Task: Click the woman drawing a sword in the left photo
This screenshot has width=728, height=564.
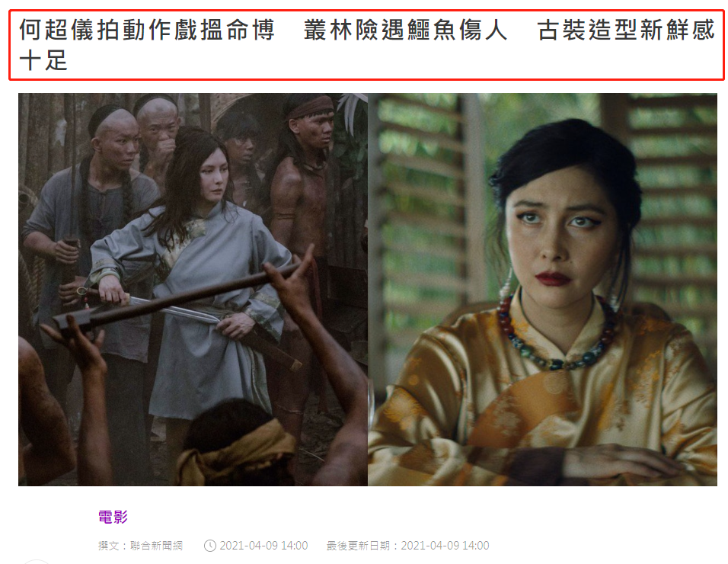Action: click(x=195, y=274)
